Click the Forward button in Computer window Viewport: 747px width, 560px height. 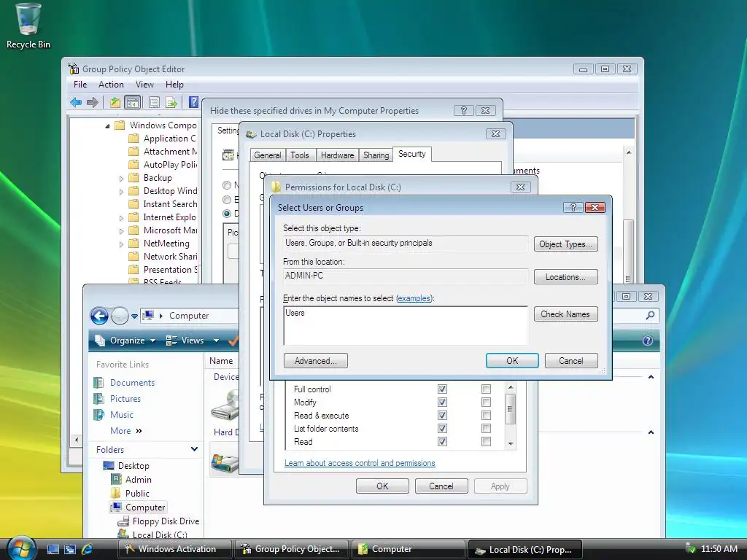tap(120, 316)
